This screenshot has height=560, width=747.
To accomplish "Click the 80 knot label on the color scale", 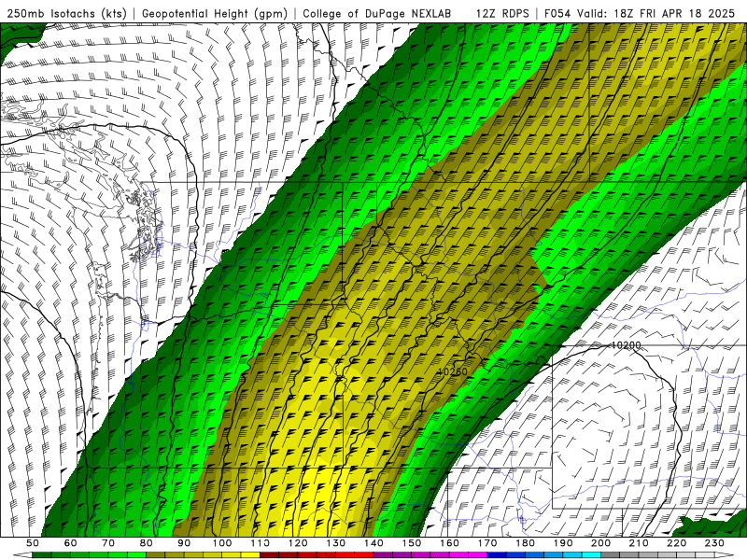I will (x=147, y=543).
